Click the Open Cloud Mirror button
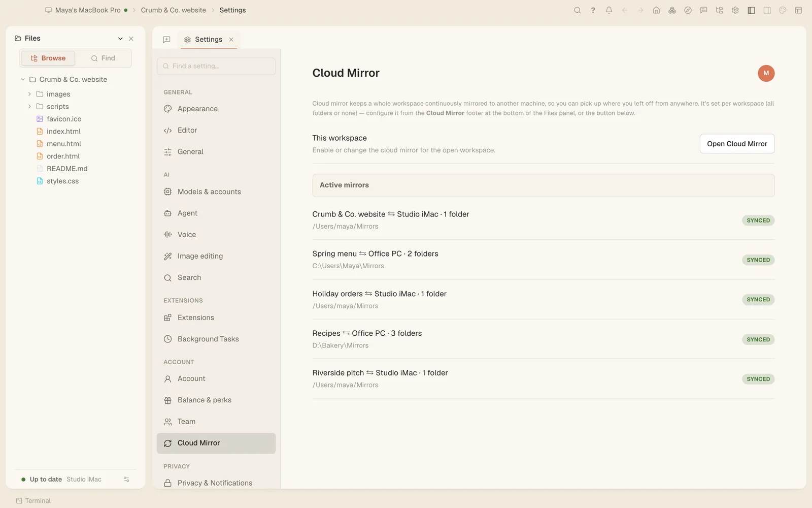 [x=737, y=144]
